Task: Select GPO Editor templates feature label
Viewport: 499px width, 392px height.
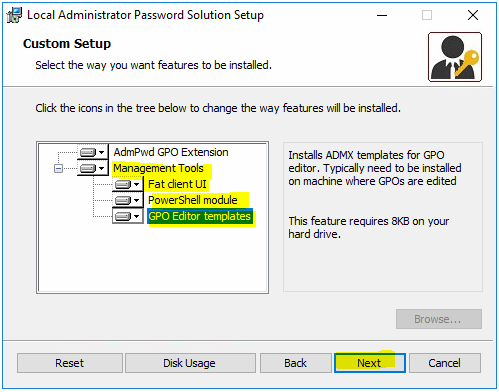Action: pos(200,216)
